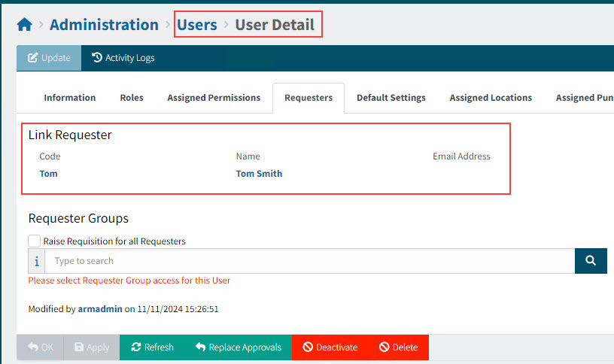
Task: Open the Roles tab
Action: pos(132,98)
